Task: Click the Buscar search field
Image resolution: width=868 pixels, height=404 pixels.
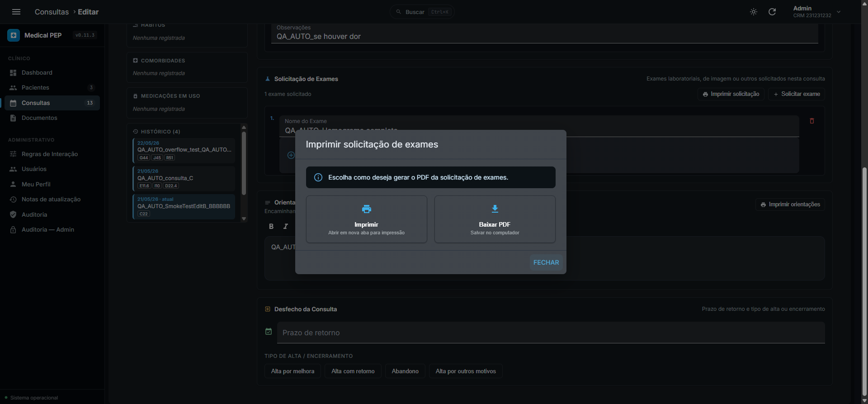Action: 422,12
